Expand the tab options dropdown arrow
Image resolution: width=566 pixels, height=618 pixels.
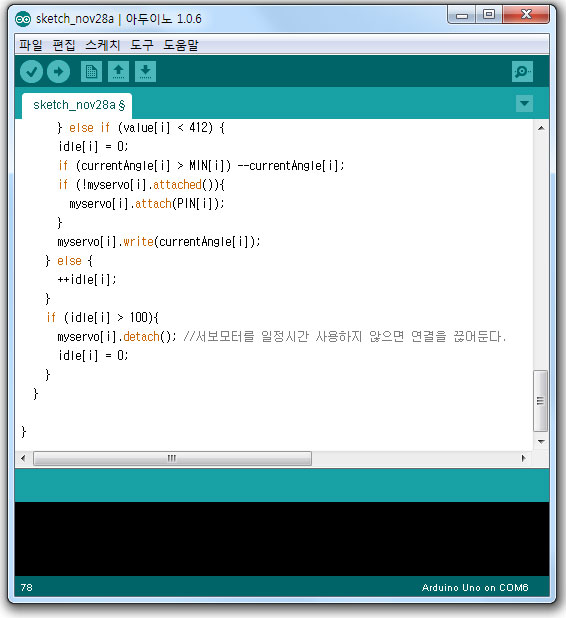[x=524, y=104]
